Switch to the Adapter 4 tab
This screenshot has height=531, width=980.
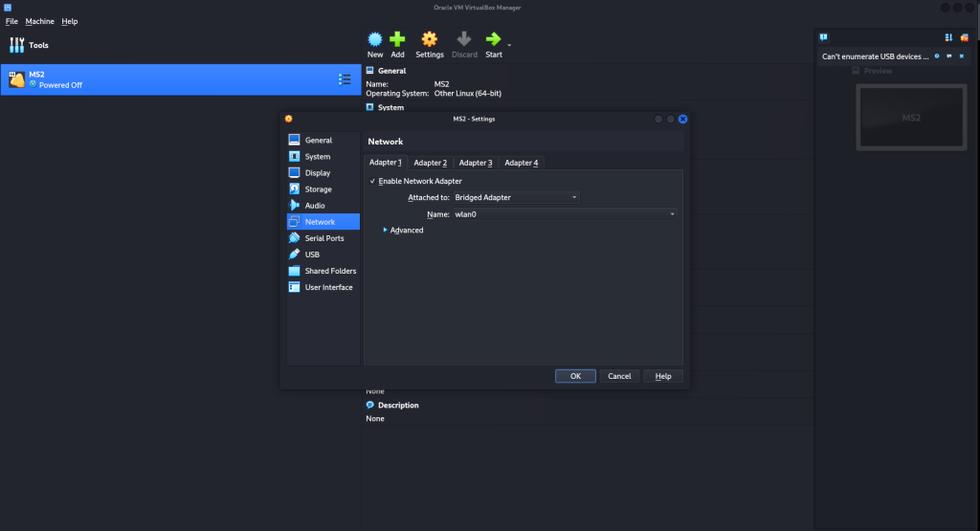(521, 163)
